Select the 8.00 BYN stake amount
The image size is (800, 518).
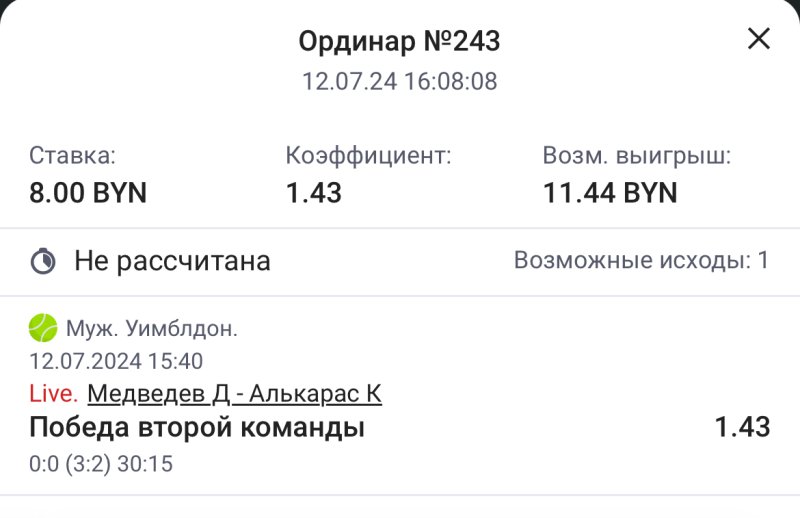coord(88,192)
